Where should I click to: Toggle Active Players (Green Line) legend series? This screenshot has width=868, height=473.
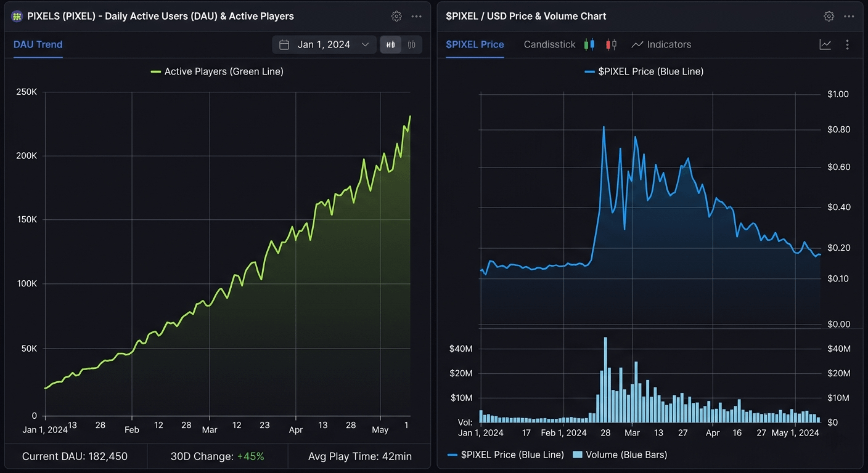point(217,71)
